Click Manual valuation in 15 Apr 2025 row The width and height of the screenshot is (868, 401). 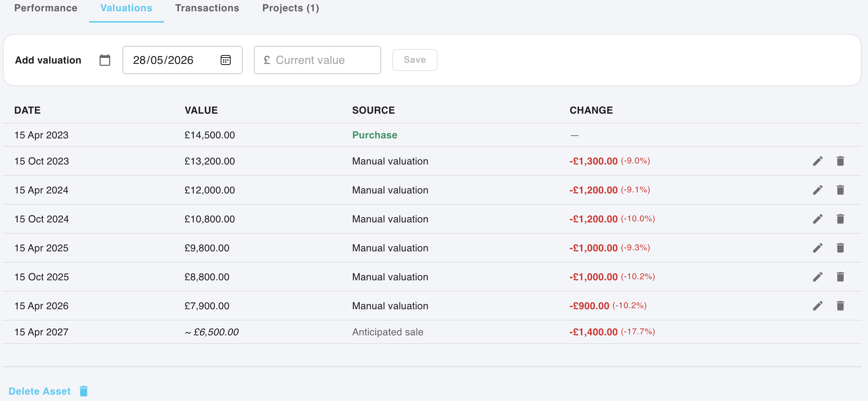(x=390, y=248)
